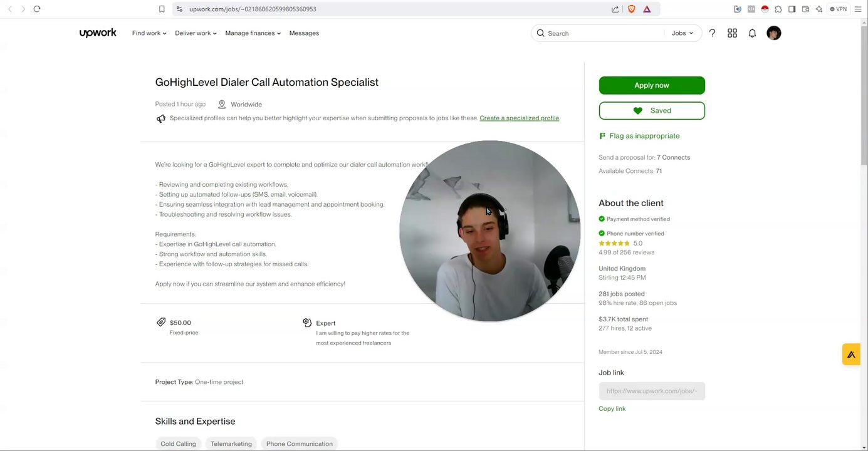Image resolution: width=868 pixels, height=451 pixels.
Task: Open the Leo AI sparkle icon
Action: coord(819,9)
